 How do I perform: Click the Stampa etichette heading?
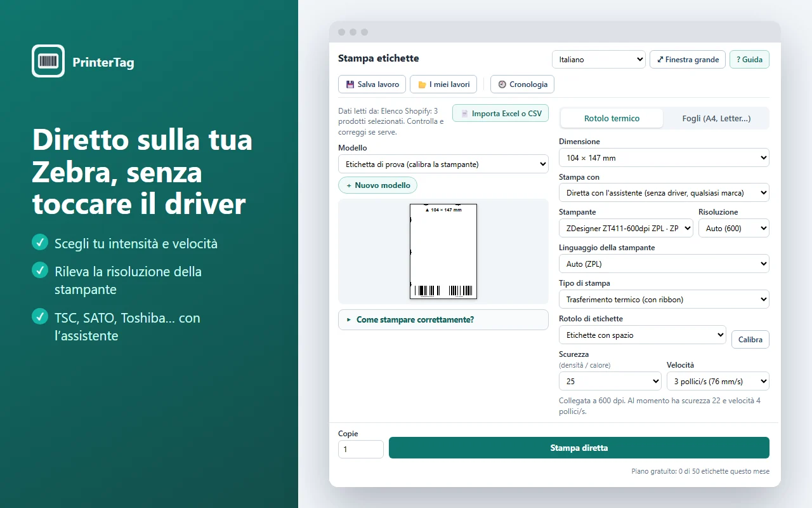click(379, 58)
